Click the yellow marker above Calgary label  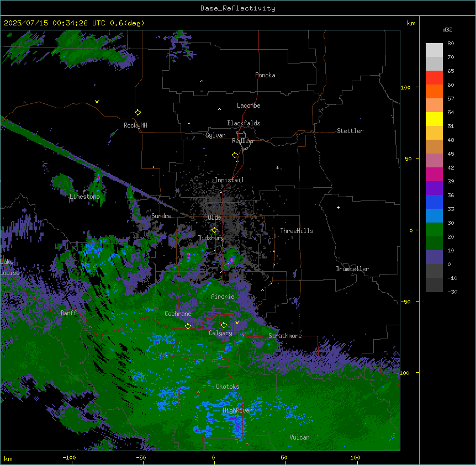[x=224, y=325]
